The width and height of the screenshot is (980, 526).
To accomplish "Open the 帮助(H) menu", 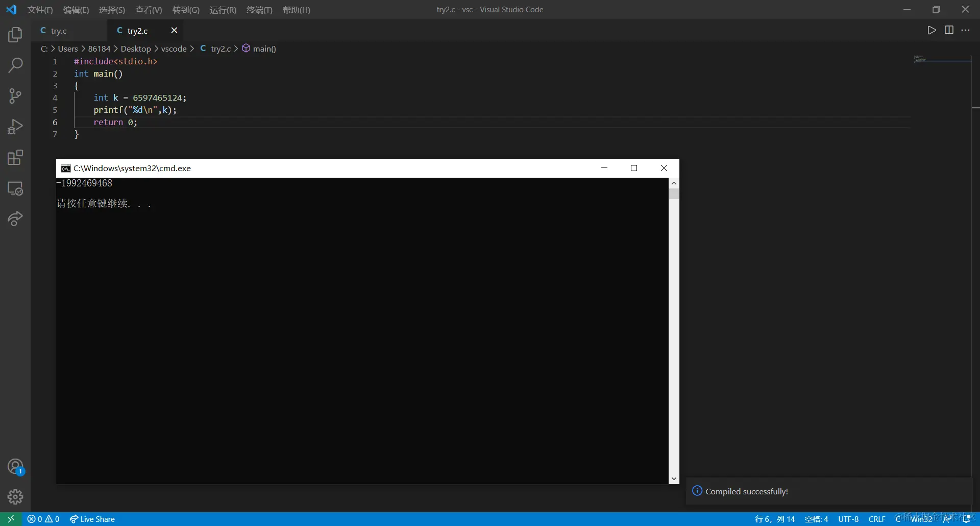I will pos(296,10).
